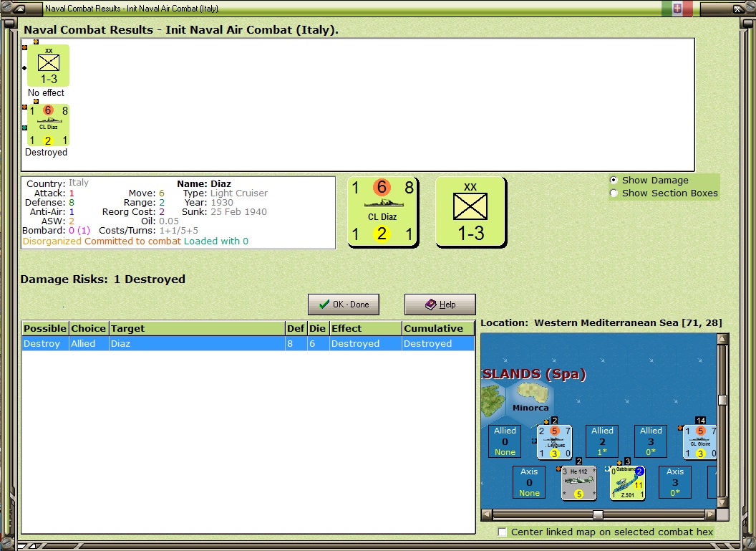Click the Die value 6 in Diaz row

[x=317, y=343]
